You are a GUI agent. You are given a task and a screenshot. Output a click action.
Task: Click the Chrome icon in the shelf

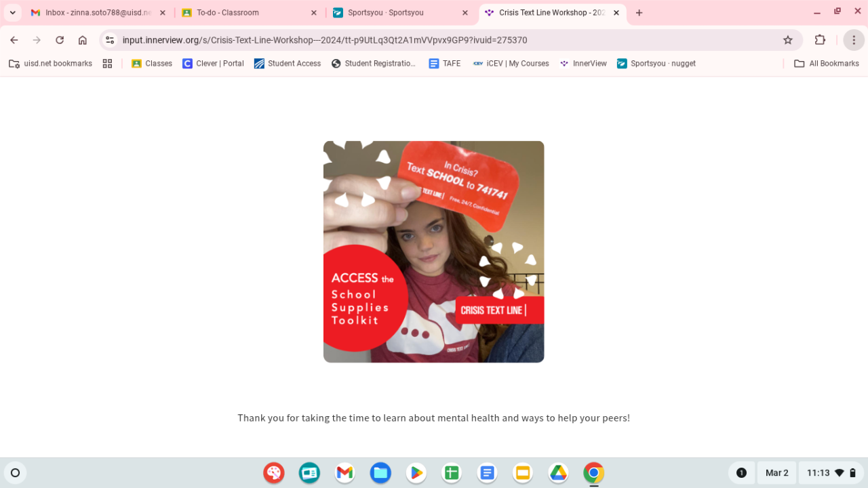click(x=594, y=473)
